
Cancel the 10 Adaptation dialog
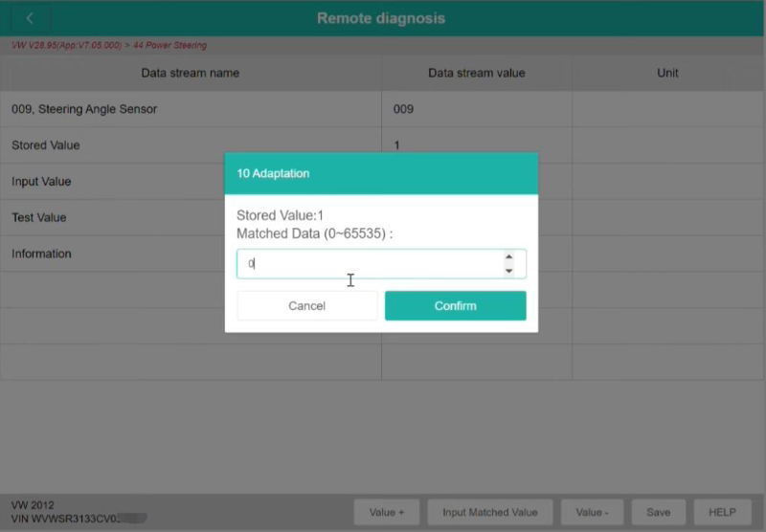tap(306, 306)
